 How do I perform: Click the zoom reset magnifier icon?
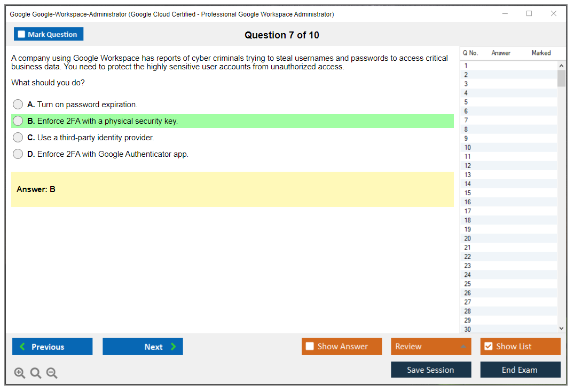point(36,373)
